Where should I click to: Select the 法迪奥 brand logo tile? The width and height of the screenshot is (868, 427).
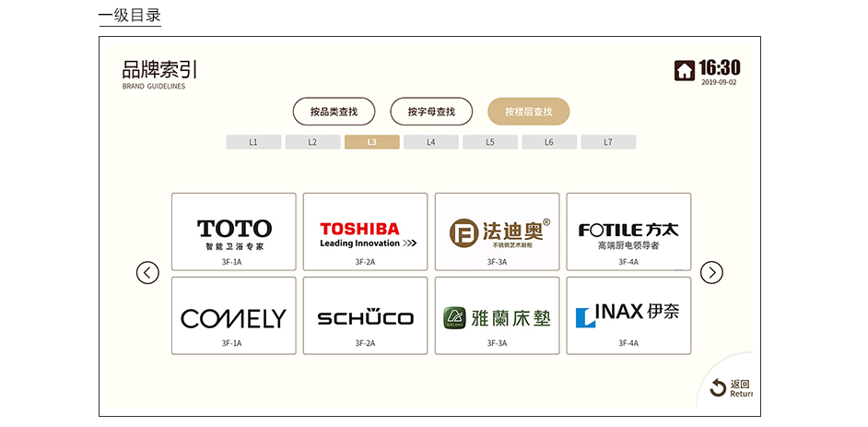click(497, 231)
